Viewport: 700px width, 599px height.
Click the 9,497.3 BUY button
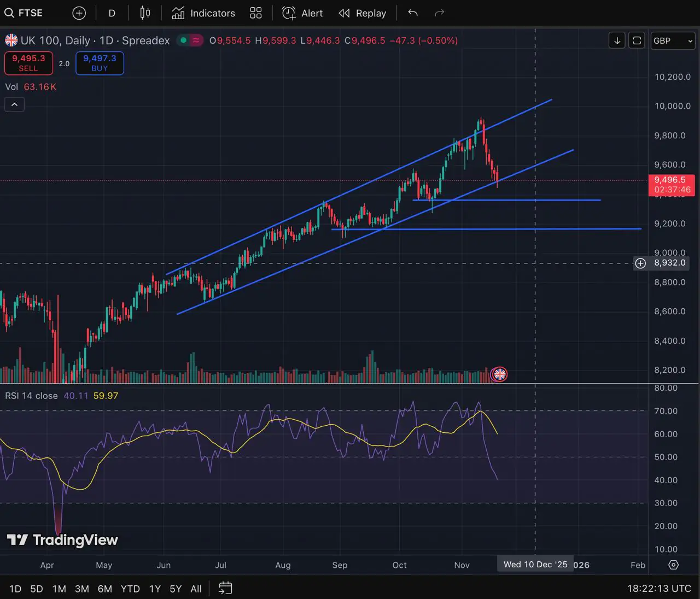click(x=100, y=63)
